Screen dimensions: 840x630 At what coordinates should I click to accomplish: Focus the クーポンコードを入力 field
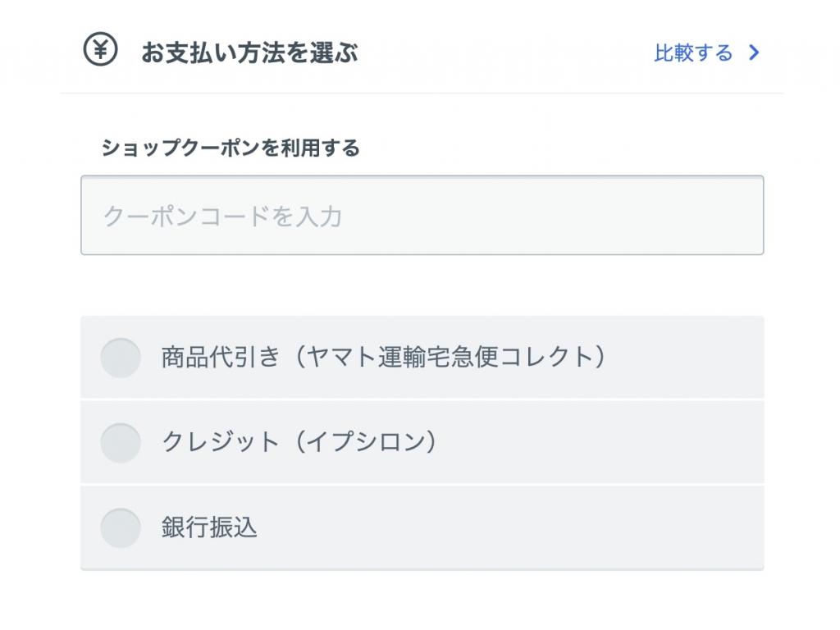(x=422, y=216)
